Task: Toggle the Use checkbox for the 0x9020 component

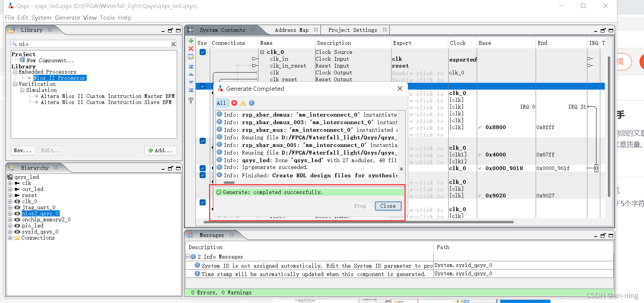Action: tap(203, 175)
